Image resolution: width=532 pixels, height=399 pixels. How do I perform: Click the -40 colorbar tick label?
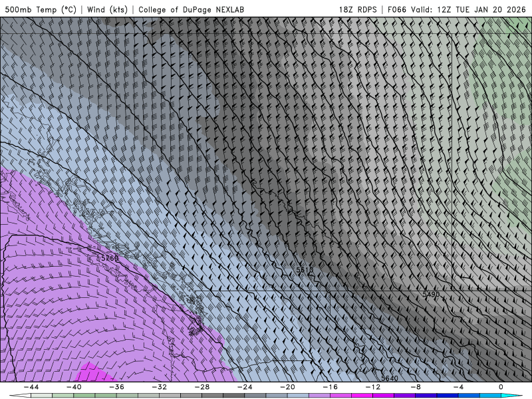pos(74,387)
